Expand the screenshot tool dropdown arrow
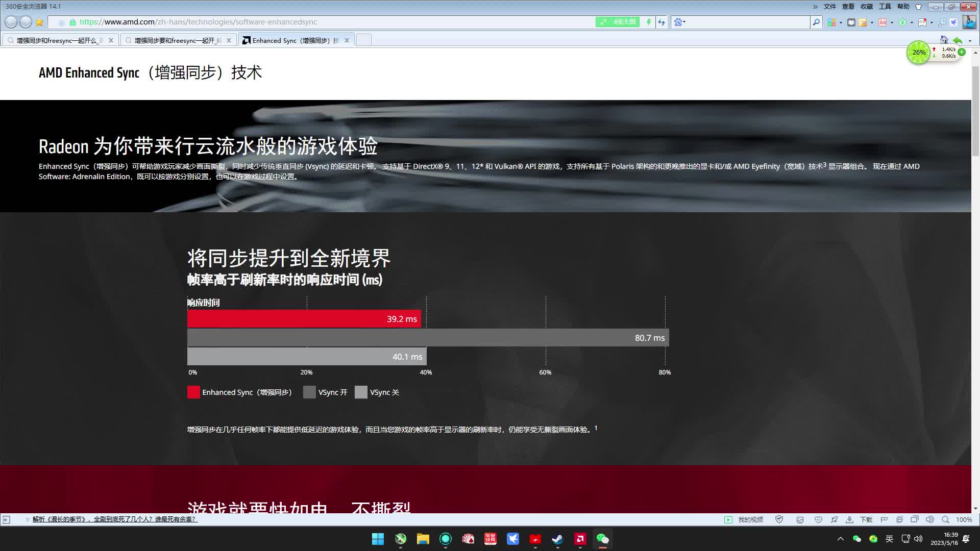Screen dimensions: 980x551 [x=932, y=22]
